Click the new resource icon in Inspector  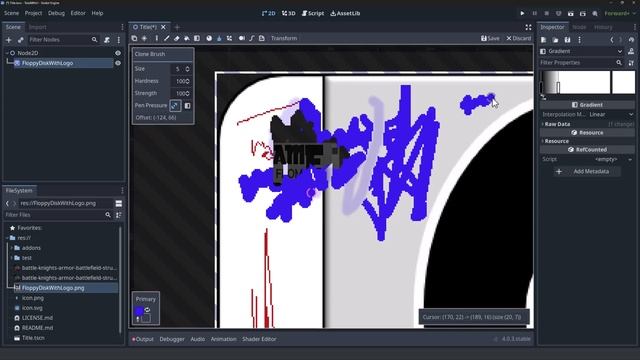point(544,40)
